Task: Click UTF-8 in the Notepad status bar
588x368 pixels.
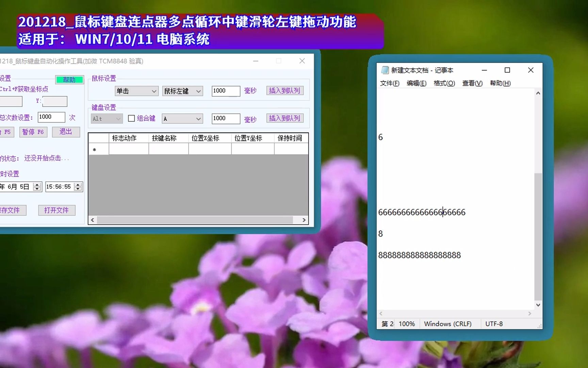Action: [494, 324]
